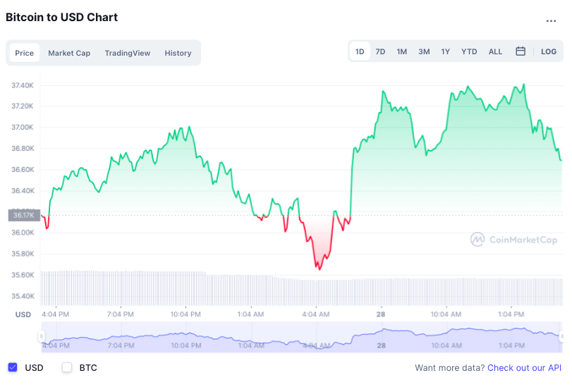
Task: Choose the 1M time range
Action: (x=402, y=51)
